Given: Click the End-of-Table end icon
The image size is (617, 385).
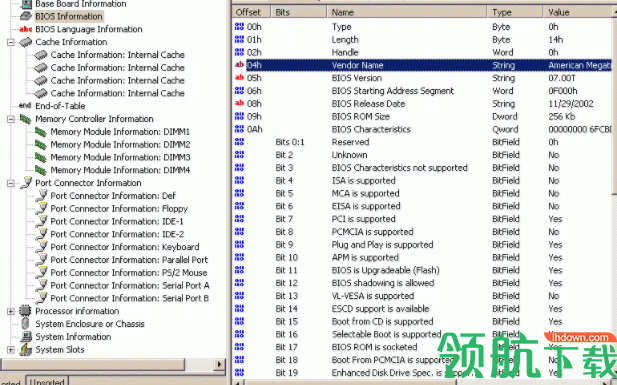Looking at the screenshot, I should (x=25, y=106).
